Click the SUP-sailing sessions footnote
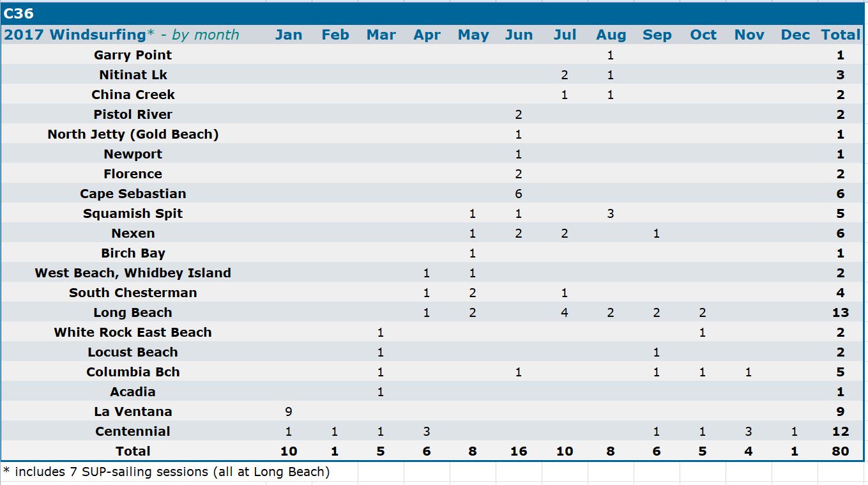Image resolution: width=868 pixels, height=485 pixels. [167, 472]
